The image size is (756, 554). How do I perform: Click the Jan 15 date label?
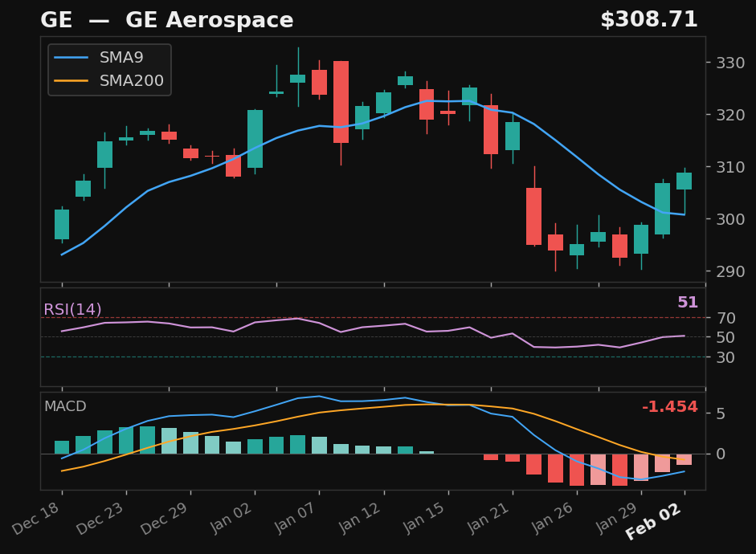424,518
